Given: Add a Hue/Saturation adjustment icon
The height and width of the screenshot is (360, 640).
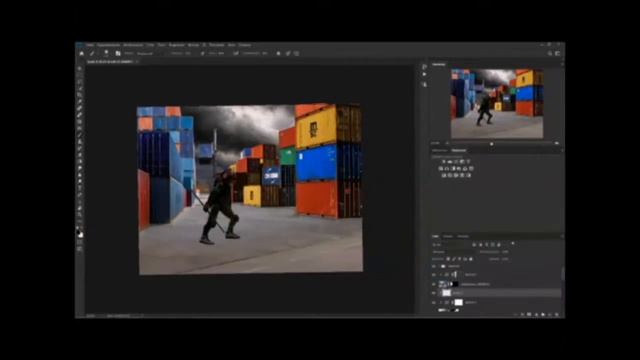Looking at the screenshot, I should pyautogui.click(x=441, y=168).
